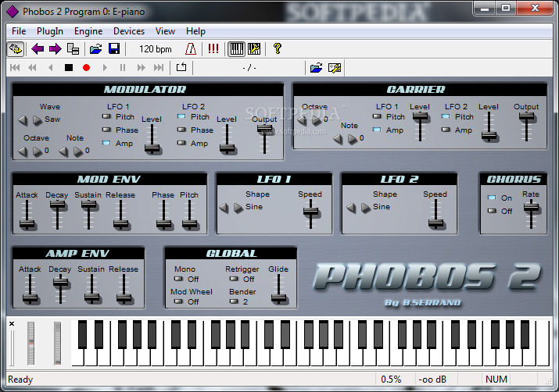Click the Bender range switch
This screenshot has height=392, width=559.
click(234, 301)
